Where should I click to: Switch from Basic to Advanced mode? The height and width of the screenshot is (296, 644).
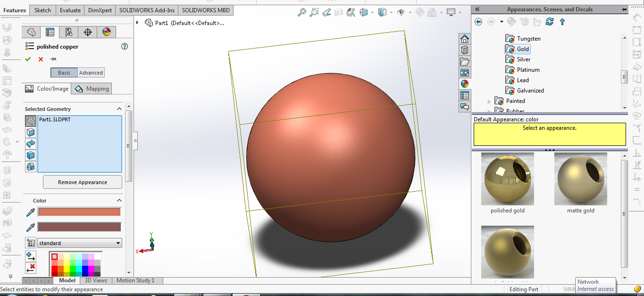point(91,72)
